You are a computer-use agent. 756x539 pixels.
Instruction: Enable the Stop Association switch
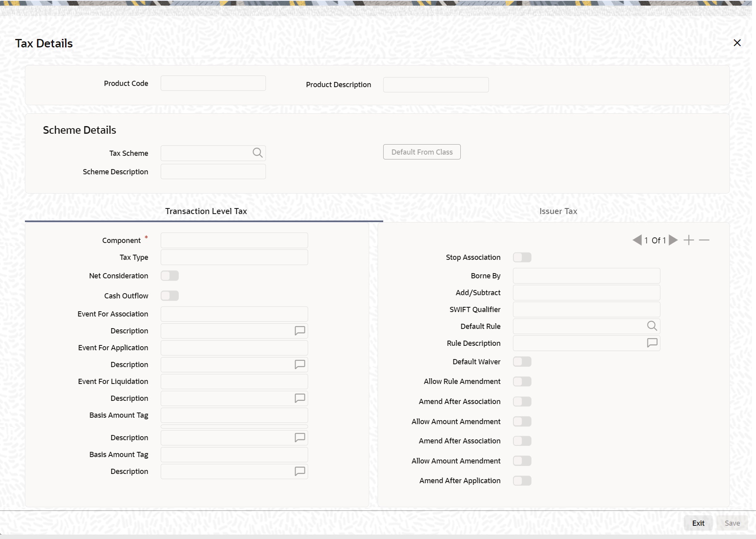522,257
